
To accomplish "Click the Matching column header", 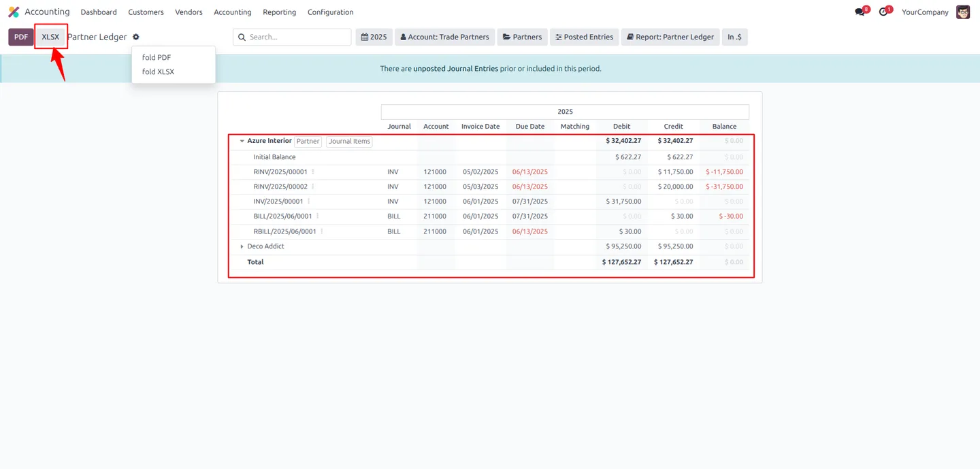I will click(x=575, y=127).
